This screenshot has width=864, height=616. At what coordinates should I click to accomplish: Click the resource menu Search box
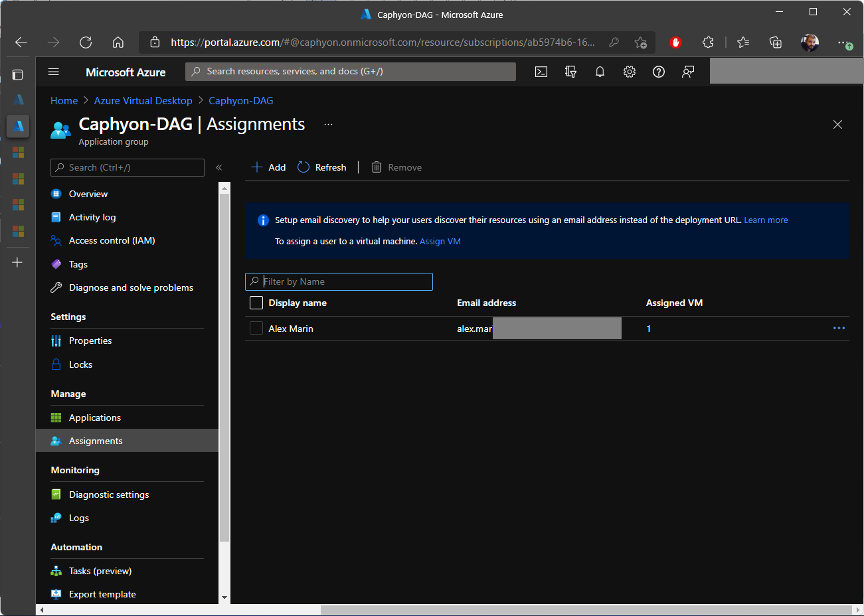pos(128,167)
